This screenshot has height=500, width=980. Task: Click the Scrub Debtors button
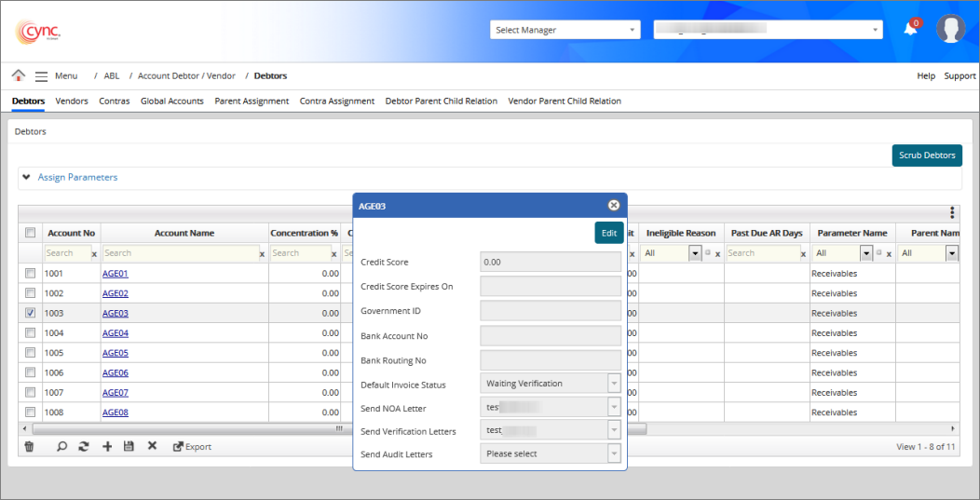tap(926, 155)
